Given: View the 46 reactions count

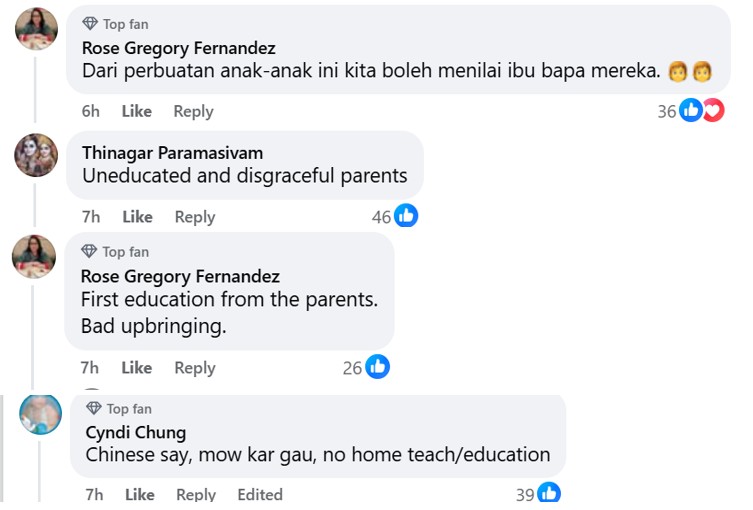Looking at the screenshot, I should (381, 217).
